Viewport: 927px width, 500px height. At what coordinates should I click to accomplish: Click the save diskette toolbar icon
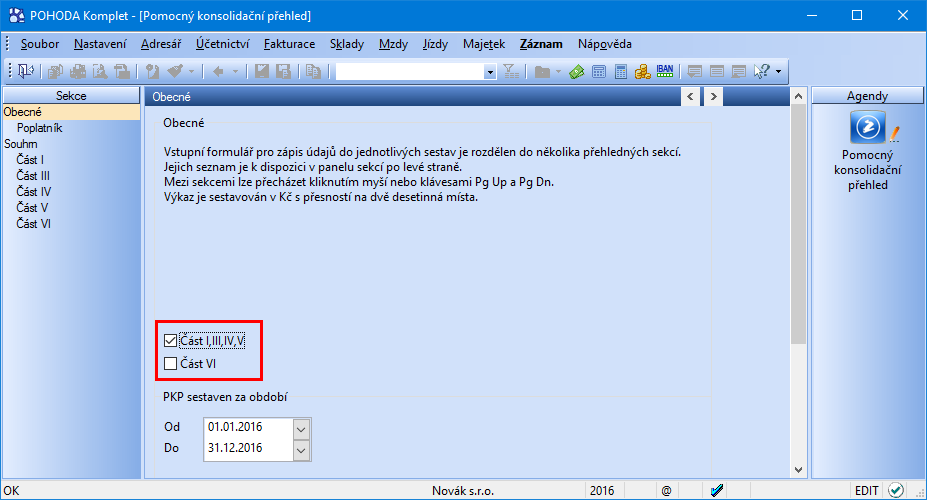(x=262, y=72)
